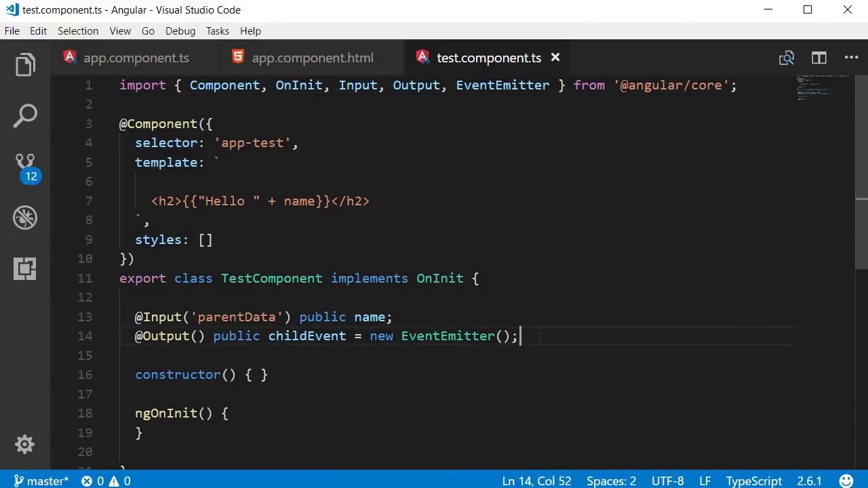Click the HTML5 icon on app.component.html tab
This screenshot has height=488, width=868.
238,58
